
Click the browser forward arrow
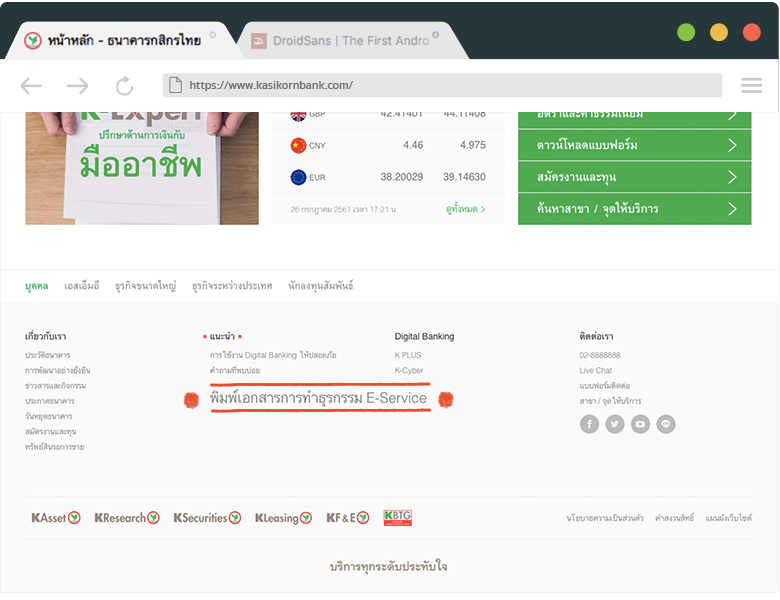[78, 86]
